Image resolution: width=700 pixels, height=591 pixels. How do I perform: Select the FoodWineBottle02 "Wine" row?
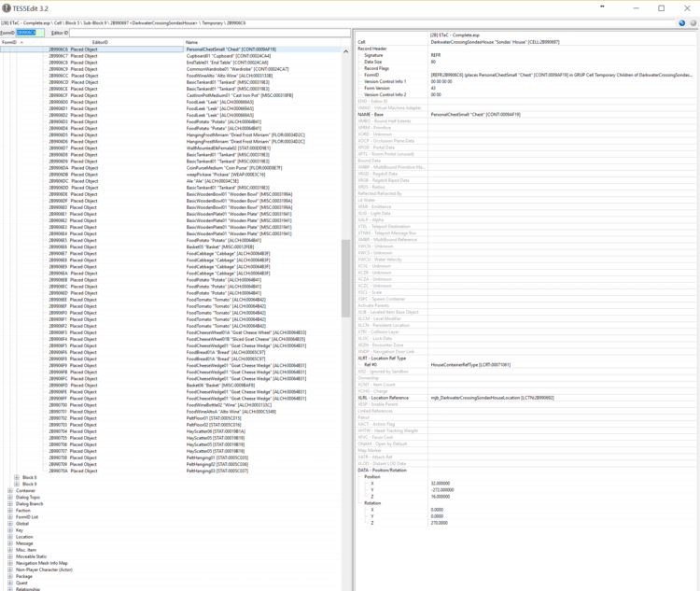[171, 405]
